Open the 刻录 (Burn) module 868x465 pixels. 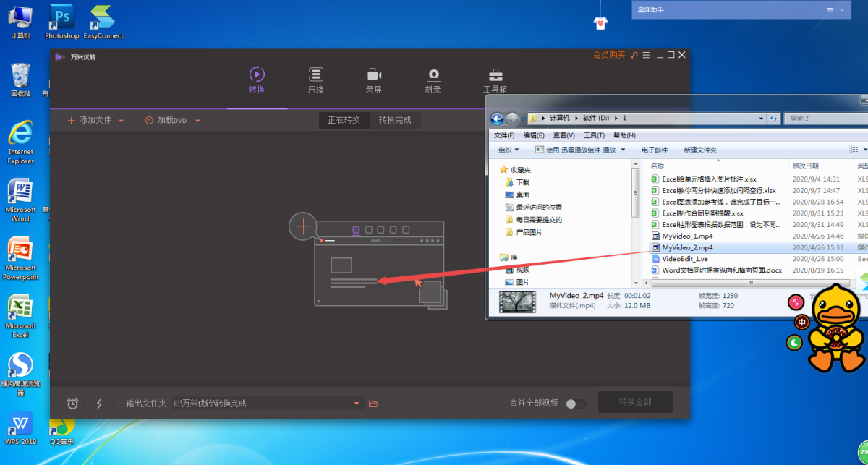coord(433,80)
